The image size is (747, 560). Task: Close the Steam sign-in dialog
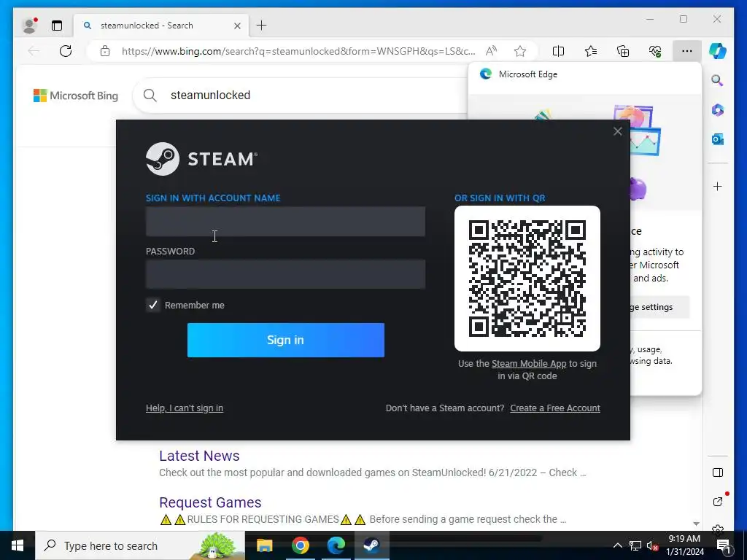click(x=617, y=131)
